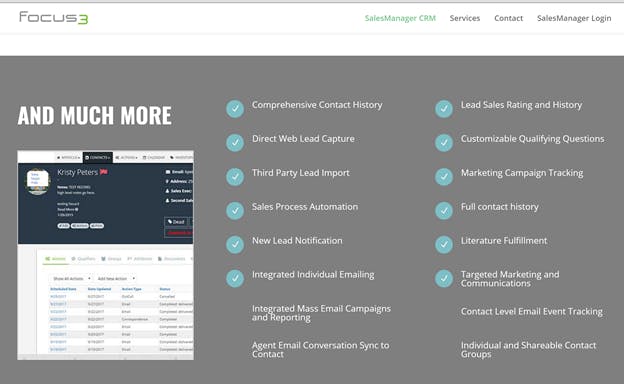Click checkmark beside Targeted Marketing and Communications
624x384 pixels.
tap(444, 278)
